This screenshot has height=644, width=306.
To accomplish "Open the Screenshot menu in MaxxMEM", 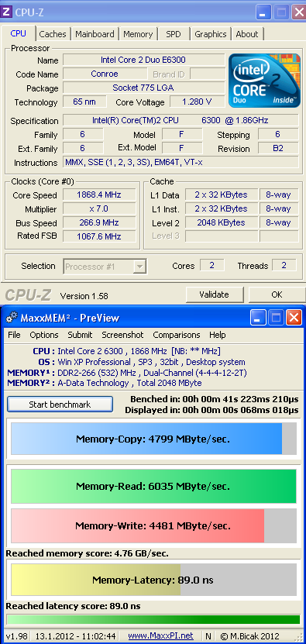I will click(123, 335).
